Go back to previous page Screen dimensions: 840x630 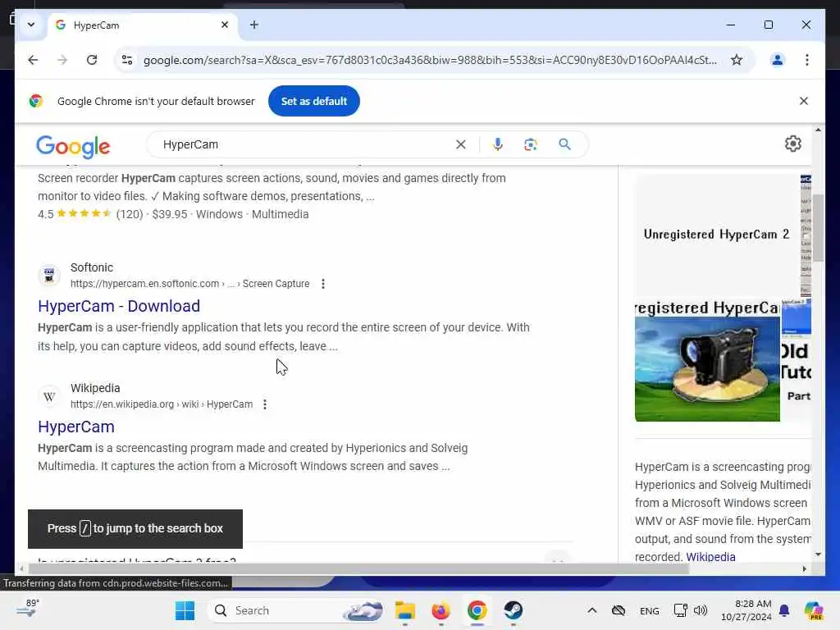pos(33,60)
